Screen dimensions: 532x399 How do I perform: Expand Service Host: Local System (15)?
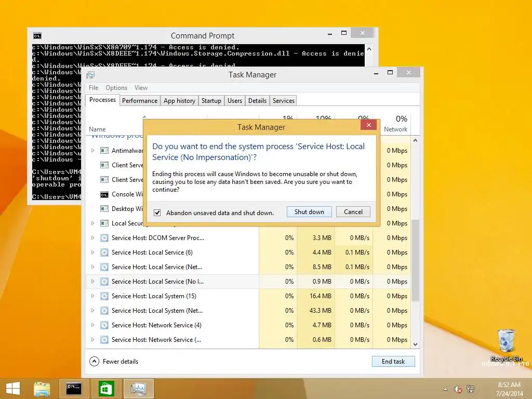92,296
